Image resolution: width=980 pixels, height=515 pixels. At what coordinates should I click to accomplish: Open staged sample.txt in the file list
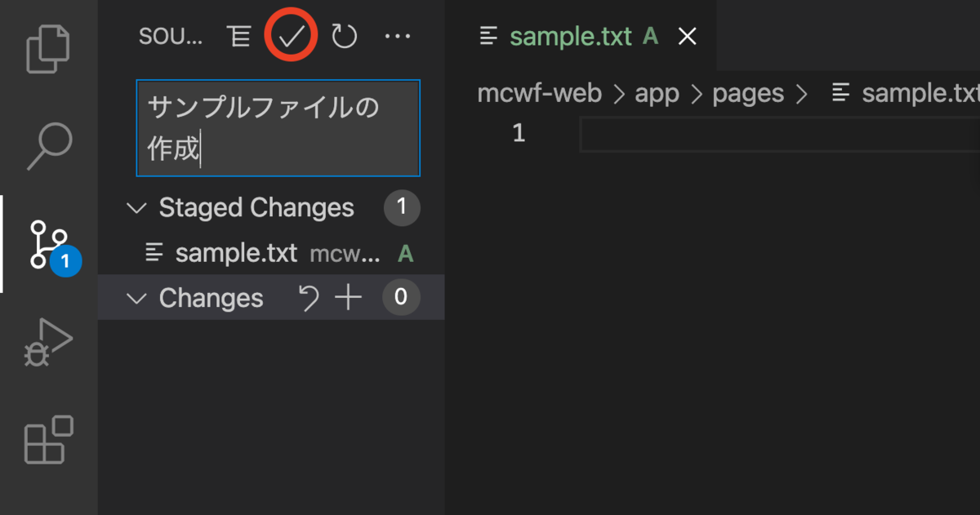tap(236, 253)
